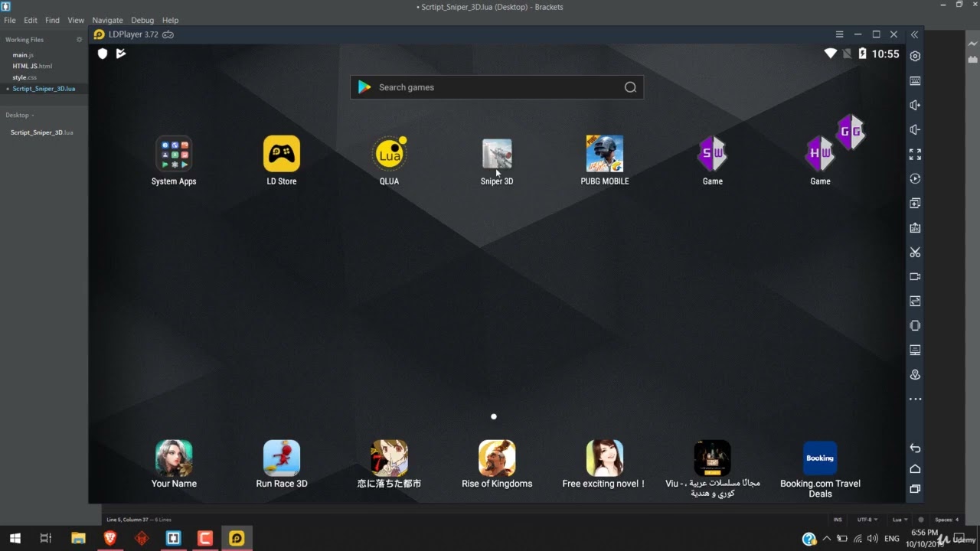Open the Japanese-titled 恋に落ちた都市 app
Viewport: 980px width, 551px height.
click(389, 464)
